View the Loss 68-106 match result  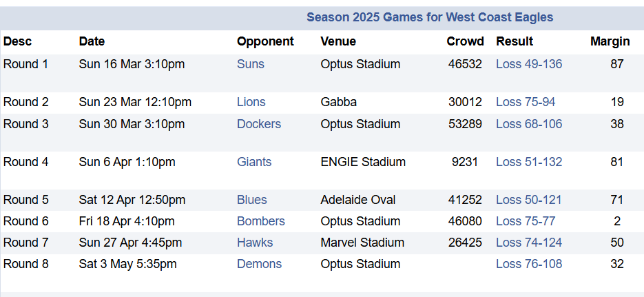529,124
